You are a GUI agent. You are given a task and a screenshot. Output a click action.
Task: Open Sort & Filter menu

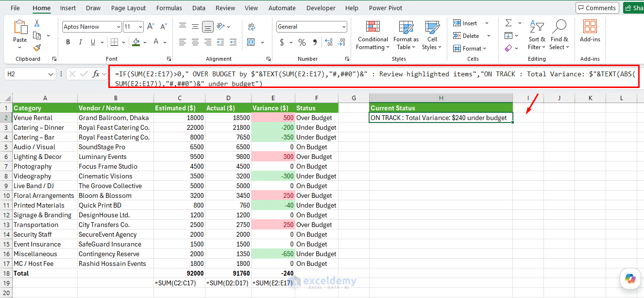[537, 35]
